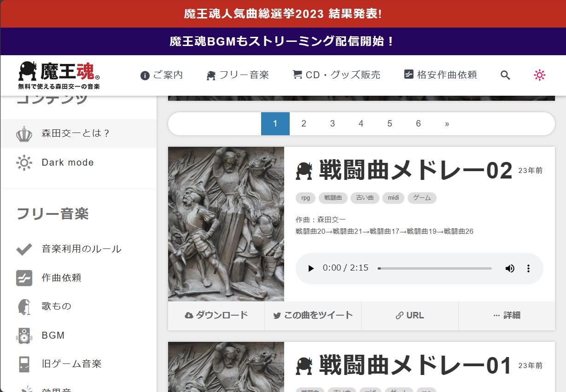Click the 魔王魂人気曲総選挙2023 結果発表 banner
This screenshot has width=566, height=392.
283,14
